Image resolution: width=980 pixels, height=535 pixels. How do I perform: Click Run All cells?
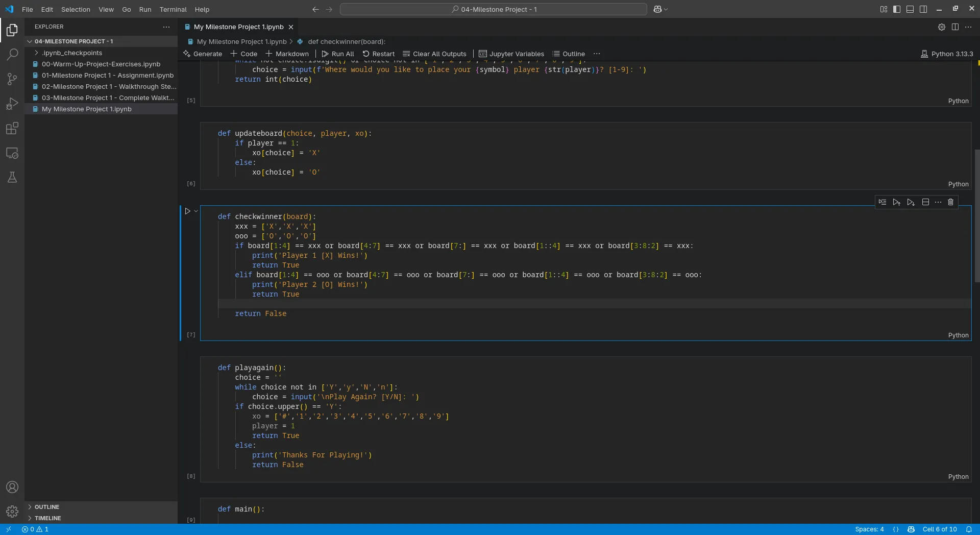tap(338, 54)
